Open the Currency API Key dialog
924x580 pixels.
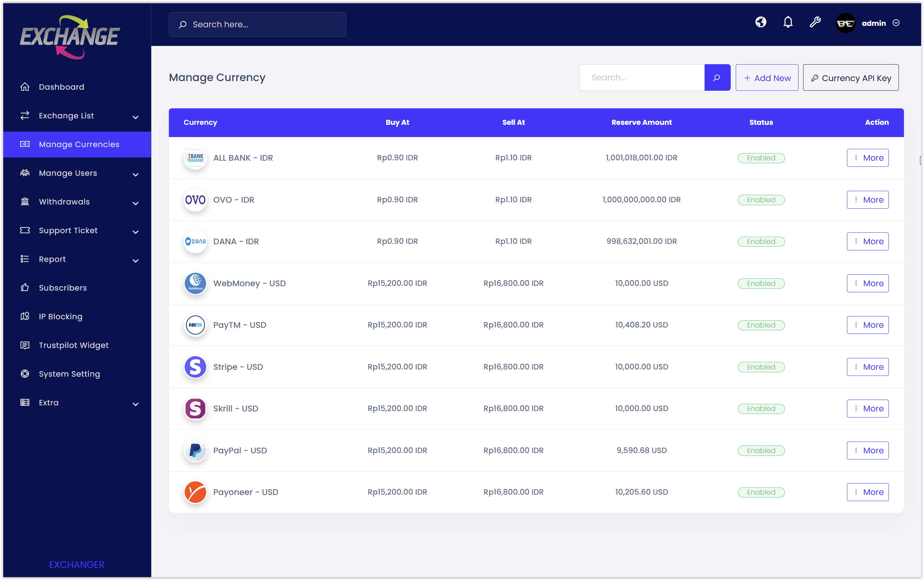click(851, 77)
